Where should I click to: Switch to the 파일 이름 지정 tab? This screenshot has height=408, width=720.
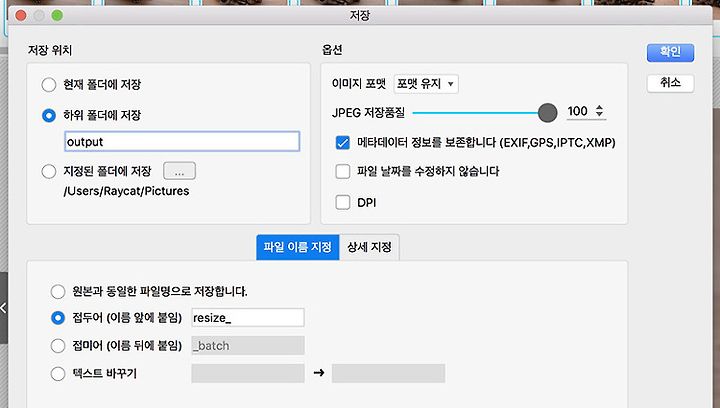coord(298,247)
